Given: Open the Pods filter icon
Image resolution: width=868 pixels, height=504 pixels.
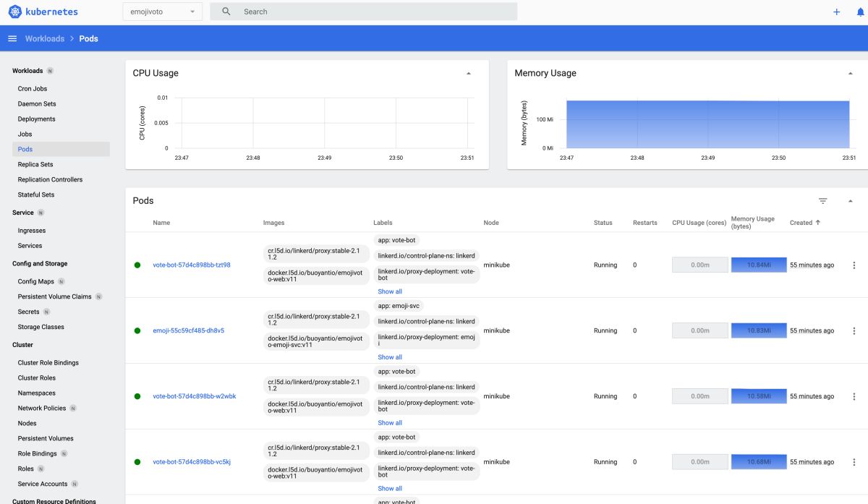Looking at the screenshot, I should point(822,201).
